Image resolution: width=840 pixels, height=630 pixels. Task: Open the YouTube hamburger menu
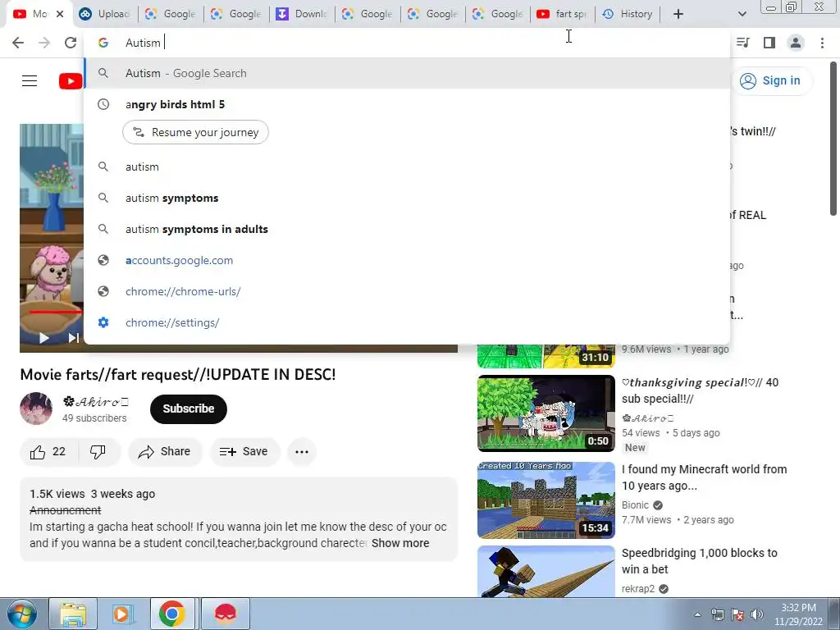[30, 81]
